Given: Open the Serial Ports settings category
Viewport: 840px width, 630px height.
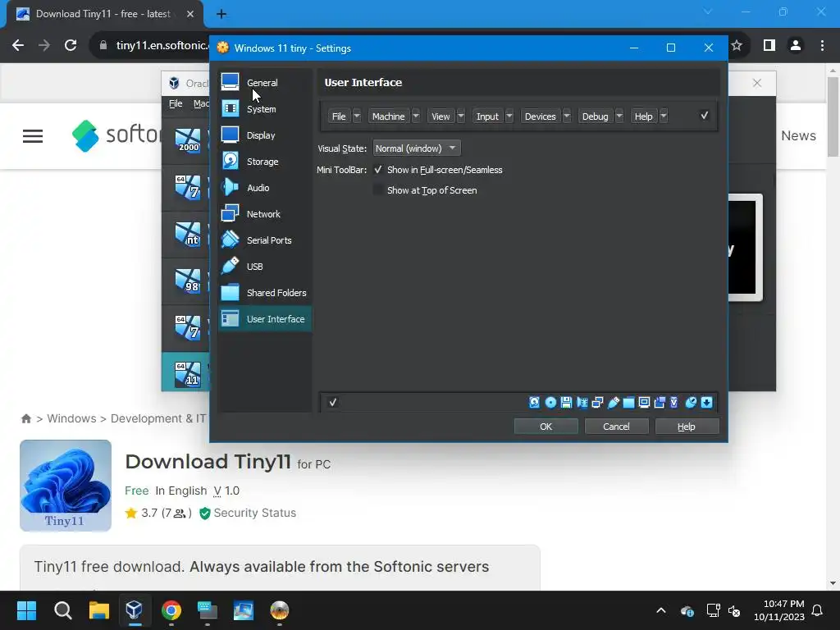Looking at the screenshot, I should [265, 240].
